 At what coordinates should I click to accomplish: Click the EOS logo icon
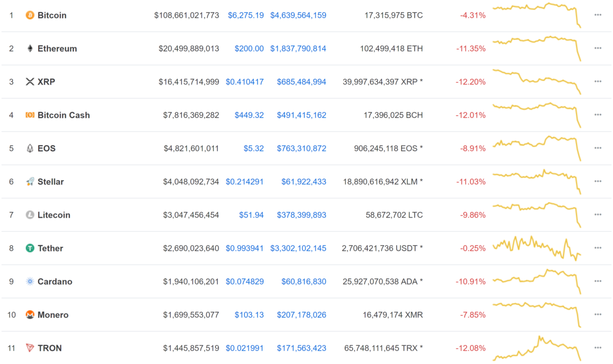pos(29,148)
